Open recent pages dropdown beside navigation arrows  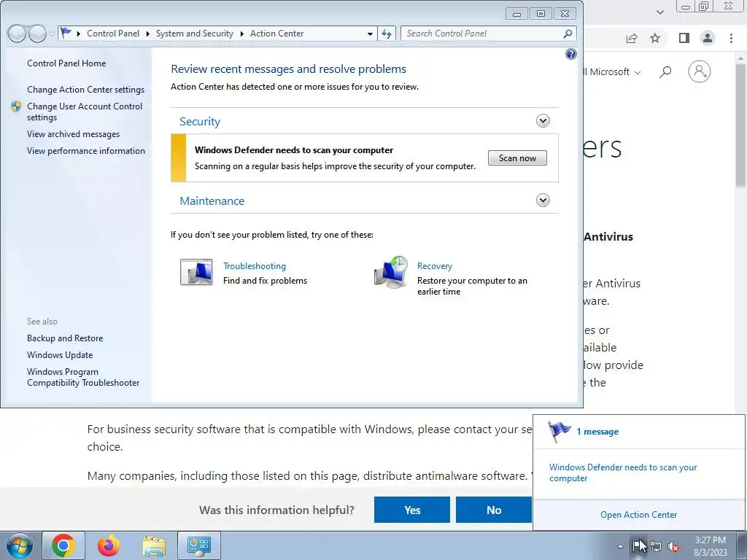point(52,34)
